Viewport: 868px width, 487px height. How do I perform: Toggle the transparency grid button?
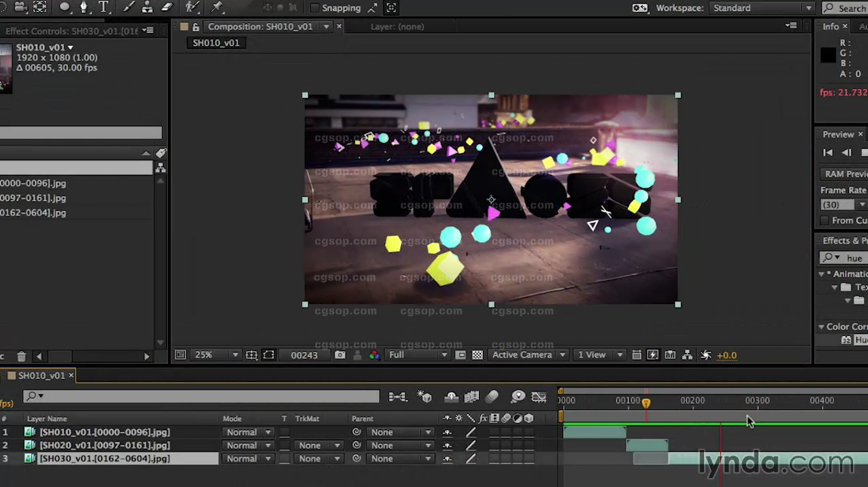click(478, 355)
